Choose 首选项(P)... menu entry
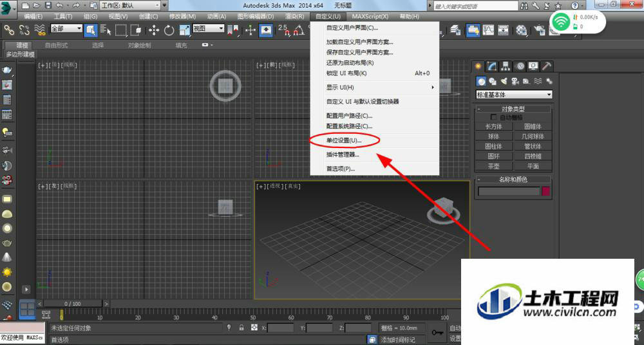This screenshot has height=345, width=644. [x=375, y=169]
